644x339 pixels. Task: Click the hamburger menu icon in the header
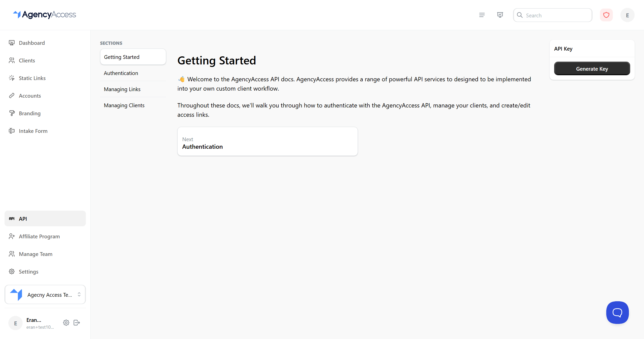[482, 15]
